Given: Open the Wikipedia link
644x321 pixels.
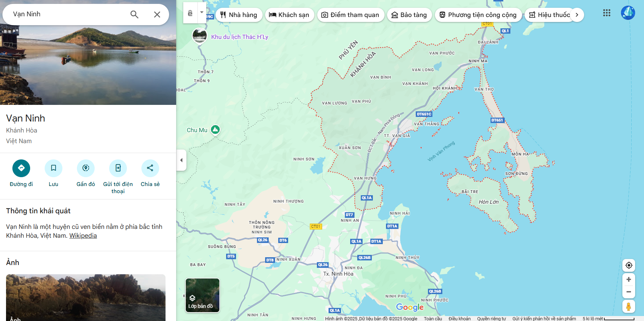Looking at the screenshot, I should 83,236.
